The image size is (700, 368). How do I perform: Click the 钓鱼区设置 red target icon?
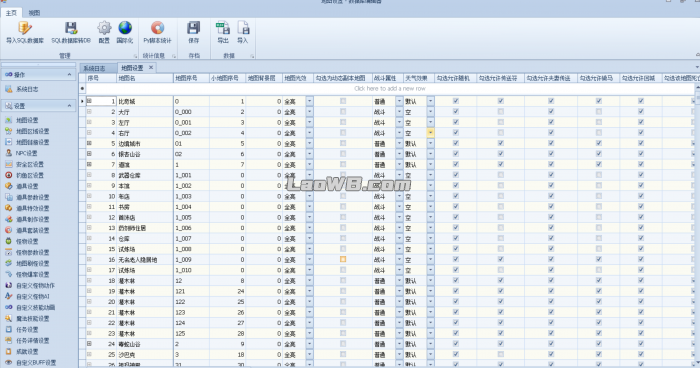(x=8, y=175)
